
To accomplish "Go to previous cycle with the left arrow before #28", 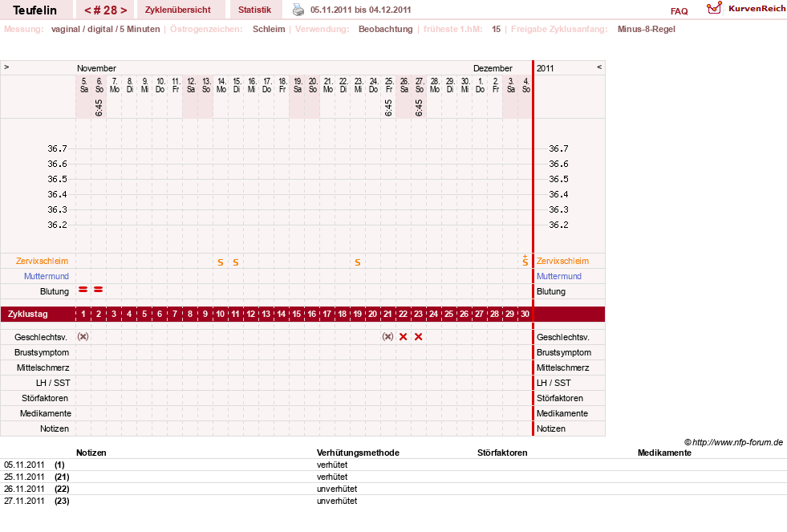I will [x=87, y=10].
